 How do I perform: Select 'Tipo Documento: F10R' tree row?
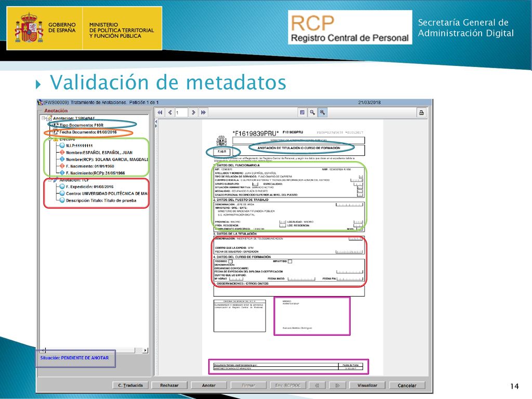[82, 125]
